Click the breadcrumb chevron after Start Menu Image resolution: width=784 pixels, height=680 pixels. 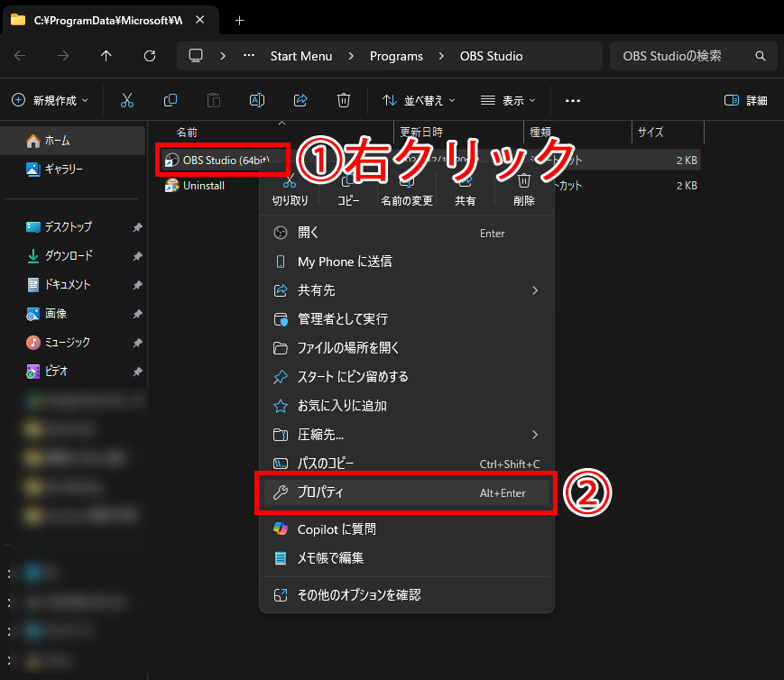point(351,56)
